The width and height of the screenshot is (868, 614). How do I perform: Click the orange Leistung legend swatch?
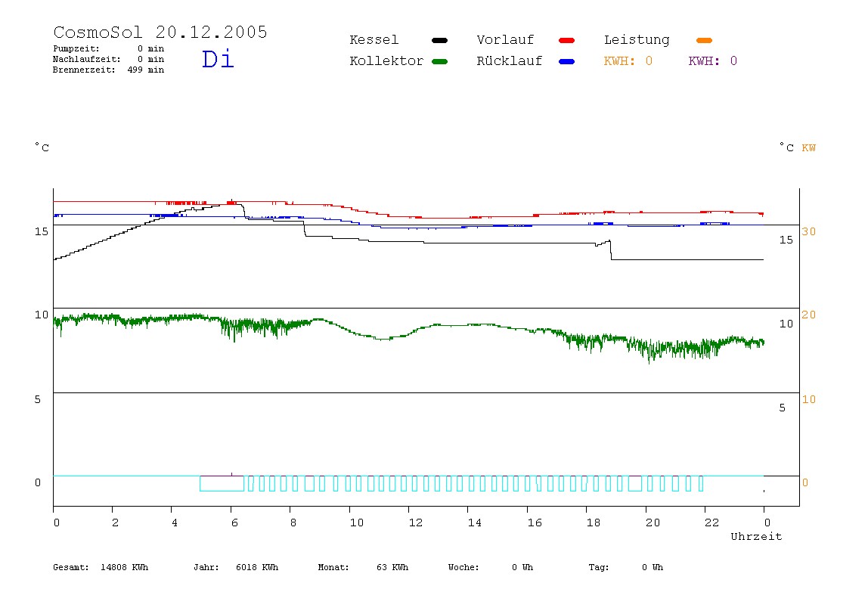[704, 40]
